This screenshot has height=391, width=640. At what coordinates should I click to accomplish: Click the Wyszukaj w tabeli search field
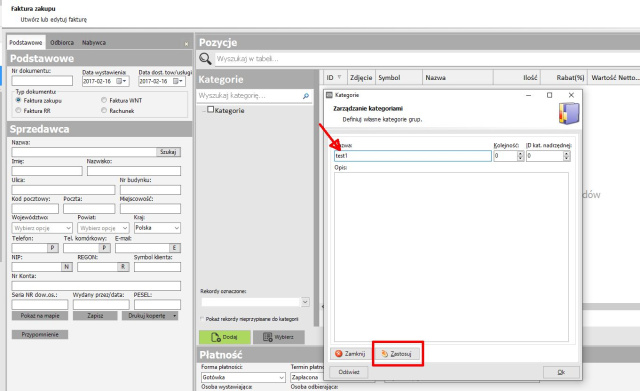tap(427, 59)
